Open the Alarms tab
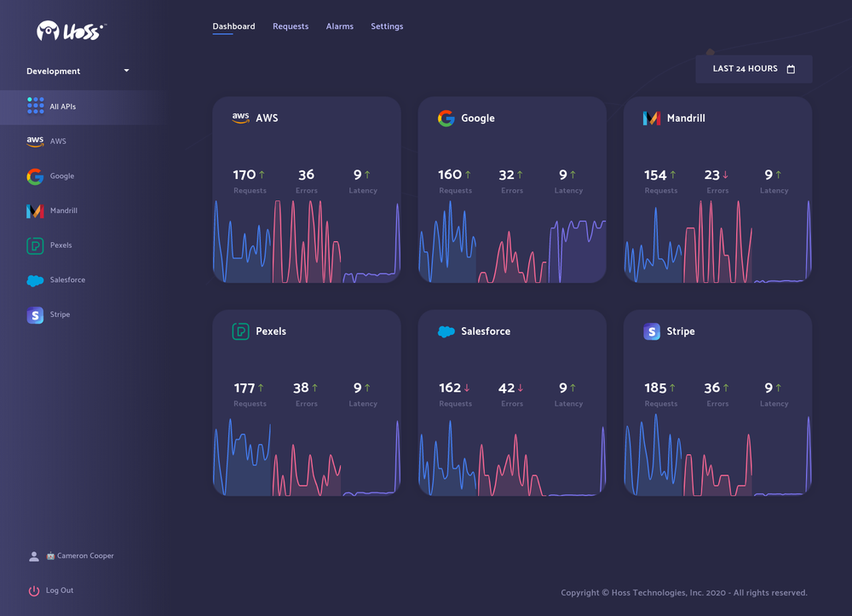 point(340,26)
